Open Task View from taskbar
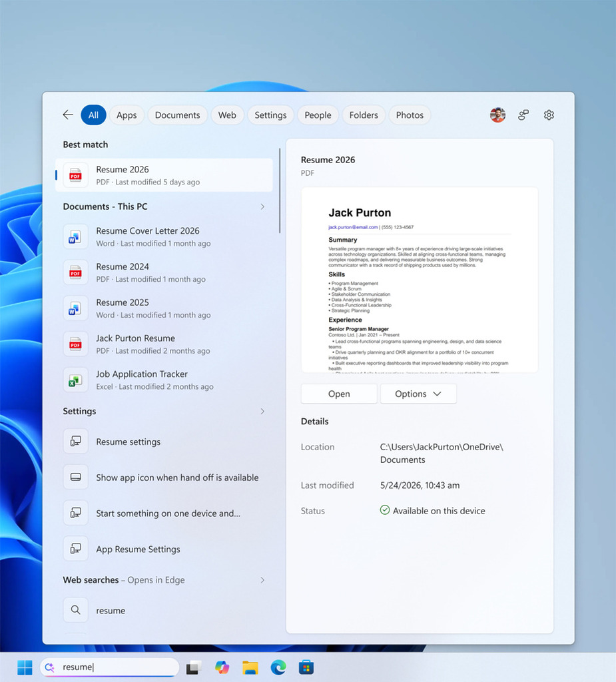This screenshot has height=682, width=616. (194, 667)
